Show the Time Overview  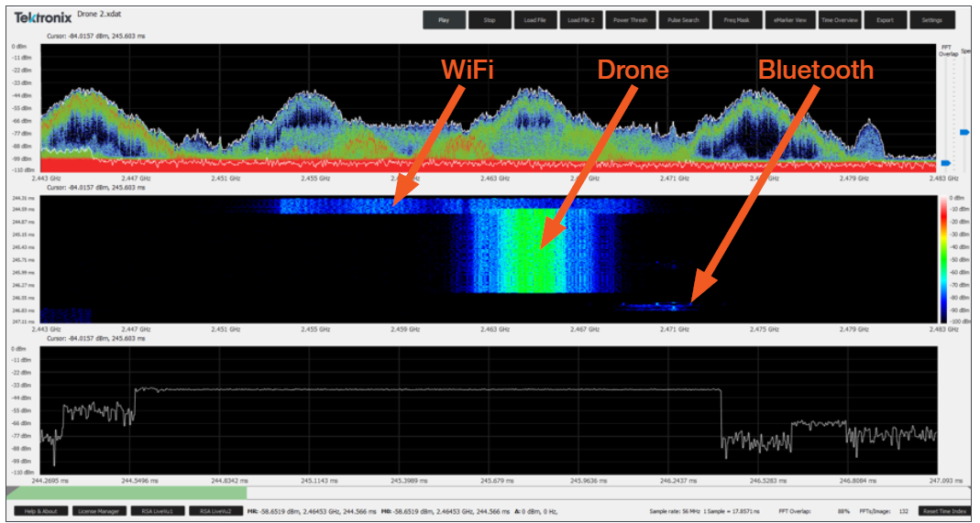coord(840,20)
